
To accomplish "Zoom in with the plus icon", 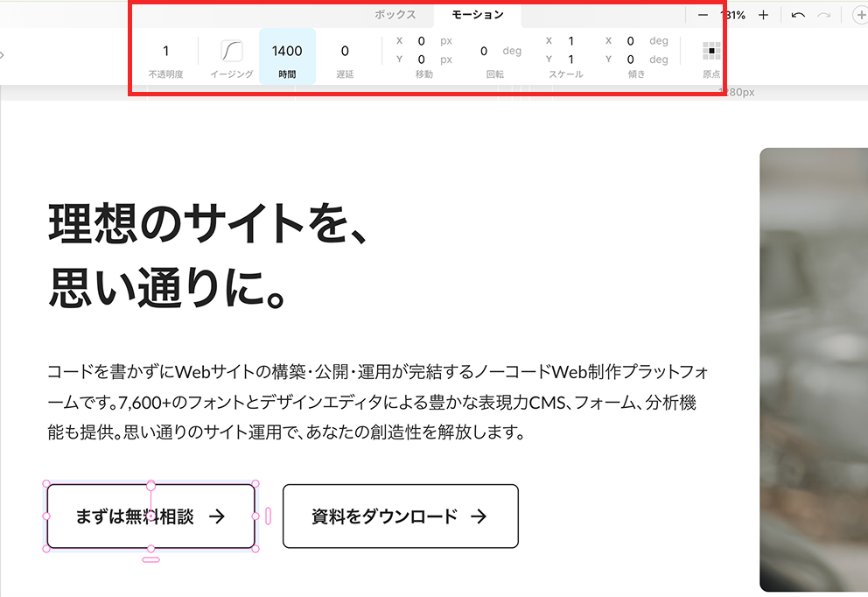I will (763, 15).
